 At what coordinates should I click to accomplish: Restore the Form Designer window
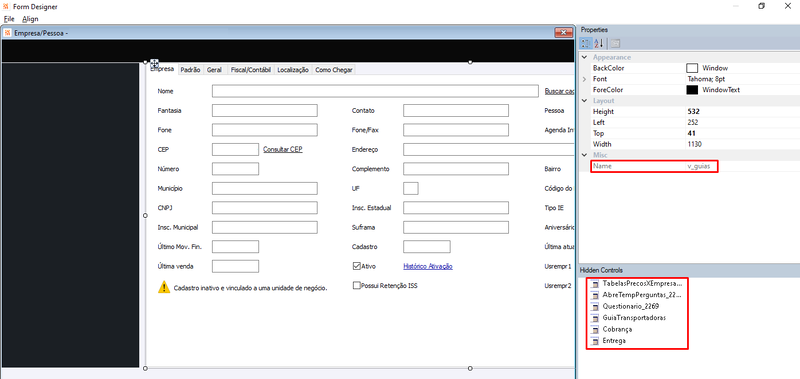[x=761, y=7]
